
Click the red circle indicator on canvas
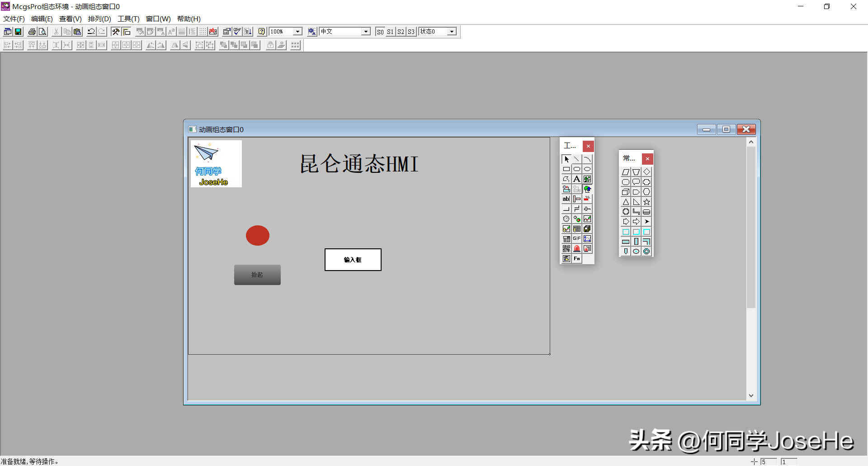pyautogui.click(x=258, y=236)
